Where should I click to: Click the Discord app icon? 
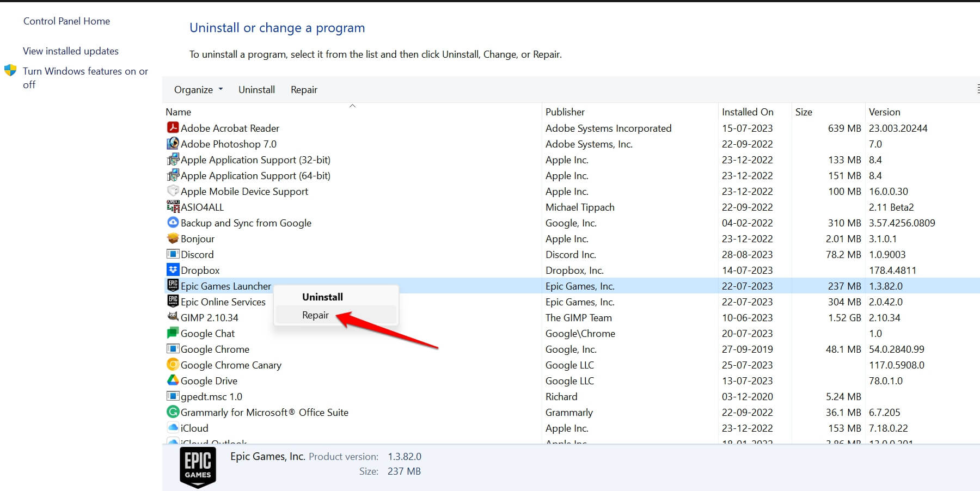pos(172,254)
